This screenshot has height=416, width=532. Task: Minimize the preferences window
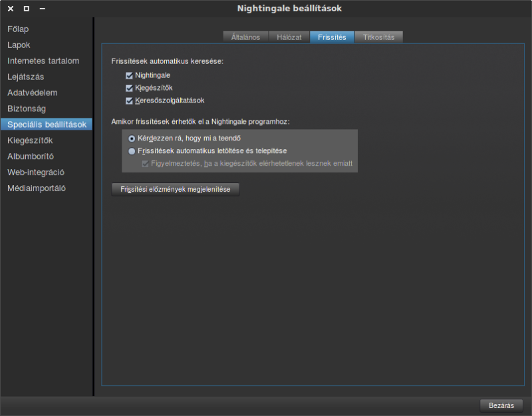pos(43,9)
